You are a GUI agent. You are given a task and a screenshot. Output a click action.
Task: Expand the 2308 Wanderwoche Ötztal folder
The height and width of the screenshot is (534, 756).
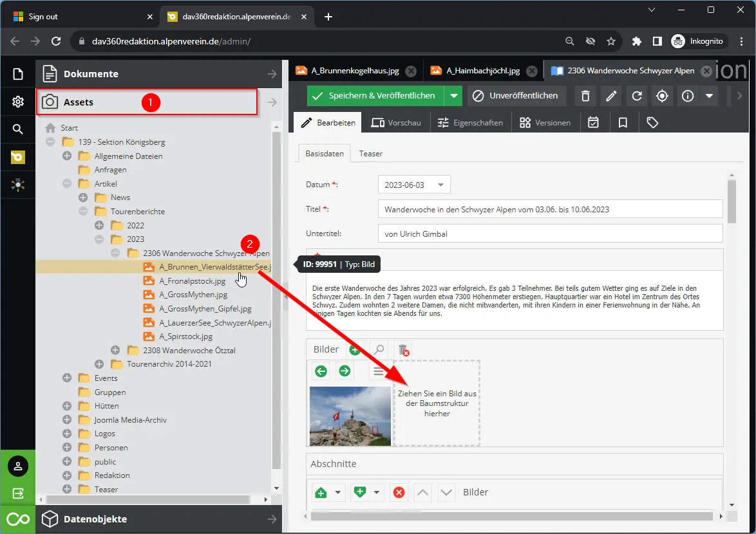[115, 350]
